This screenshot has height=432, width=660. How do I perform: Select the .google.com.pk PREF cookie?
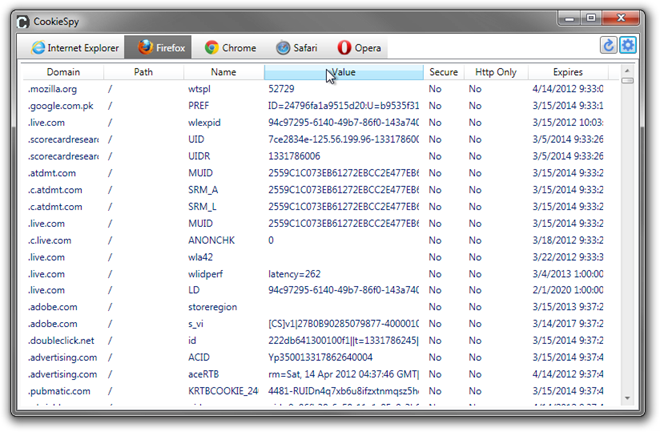pos(61,105)
